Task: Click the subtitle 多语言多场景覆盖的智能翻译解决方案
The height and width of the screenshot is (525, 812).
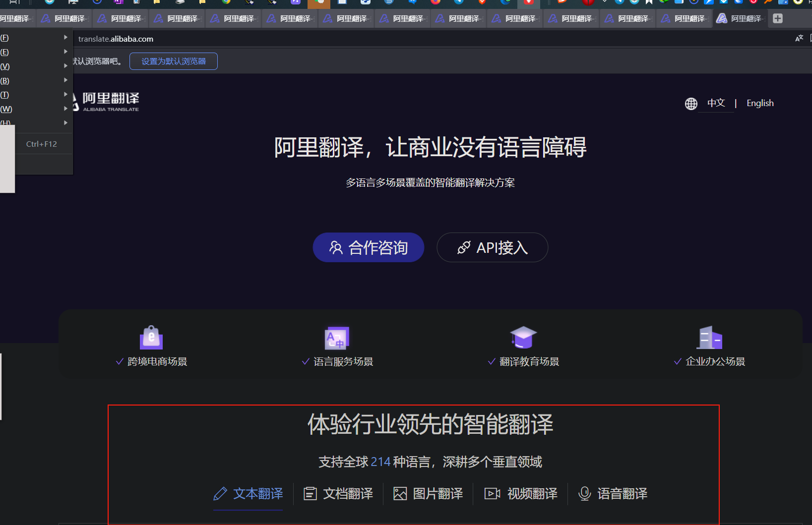Action: tap(431, 182)
